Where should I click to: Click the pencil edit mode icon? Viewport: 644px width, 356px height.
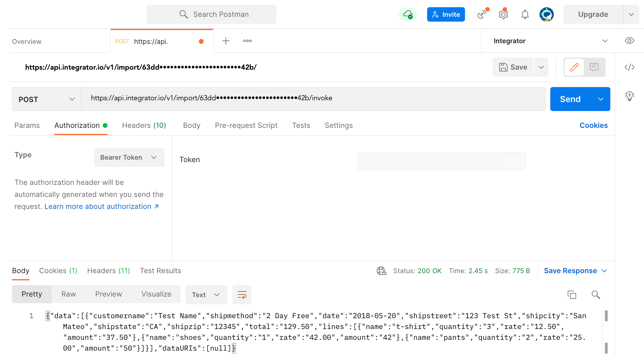pos(574,67)
